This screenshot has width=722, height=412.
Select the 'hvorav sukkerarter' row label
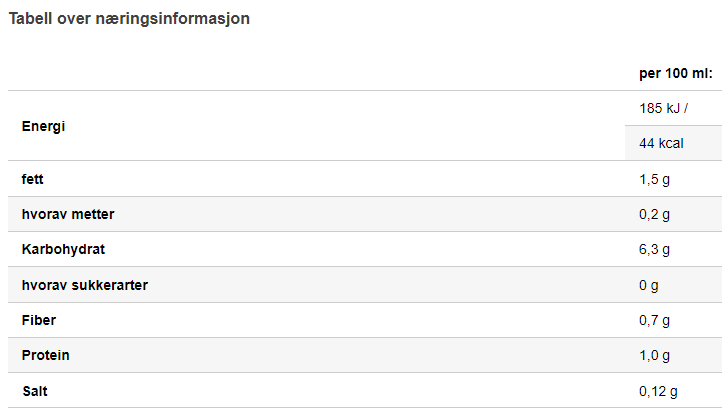click(85, 285)
